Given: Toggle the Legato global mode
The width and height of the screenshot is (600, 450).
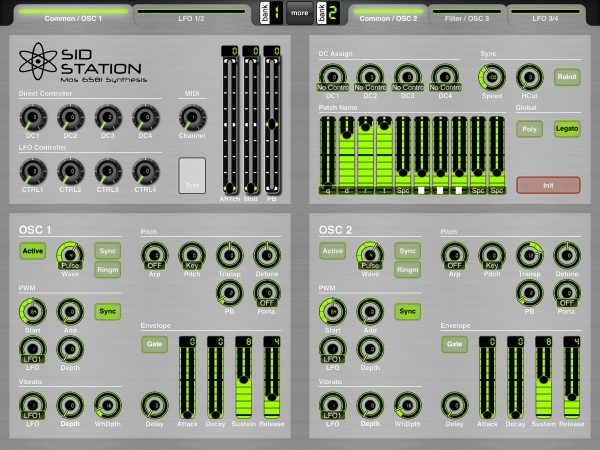Looking at the screenshot, I should click(567, 129).
